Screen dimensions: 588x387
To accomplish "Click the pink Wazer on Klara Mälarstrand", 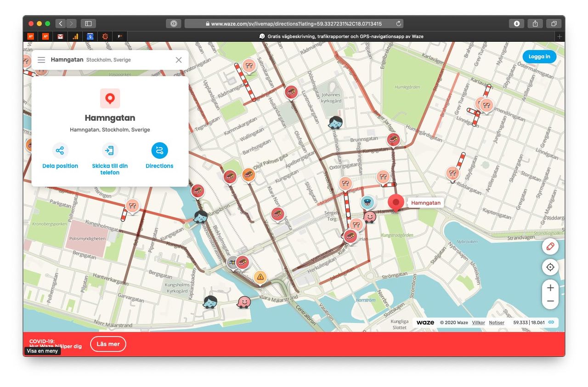I will [x=243, y=302].
